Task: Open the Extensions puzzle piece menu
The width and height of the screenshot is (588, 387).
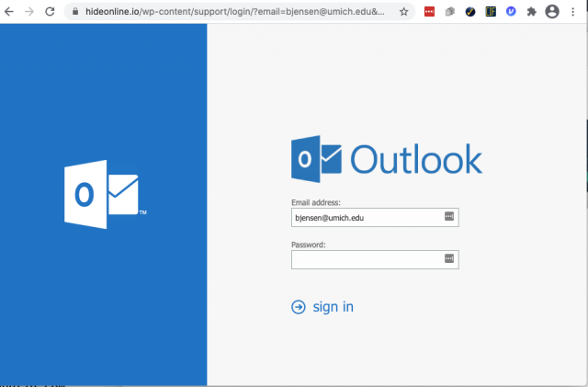Action: coord(531,12)
